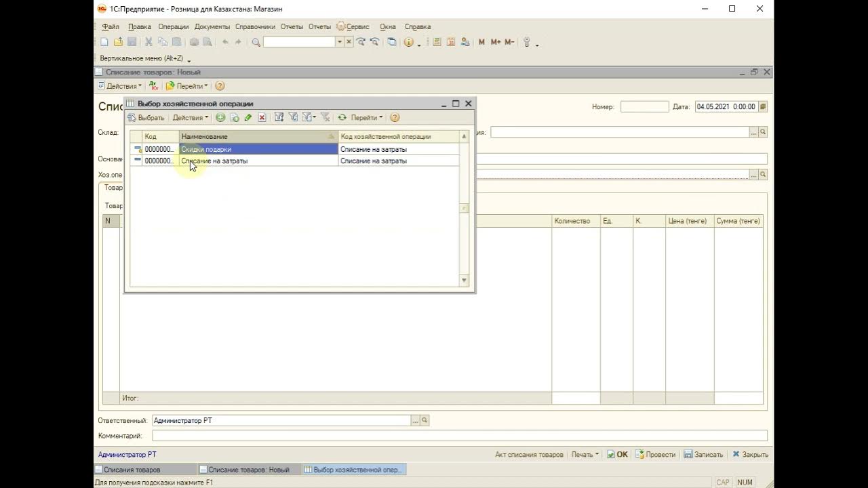Click Акт списания товаров button

529,455
